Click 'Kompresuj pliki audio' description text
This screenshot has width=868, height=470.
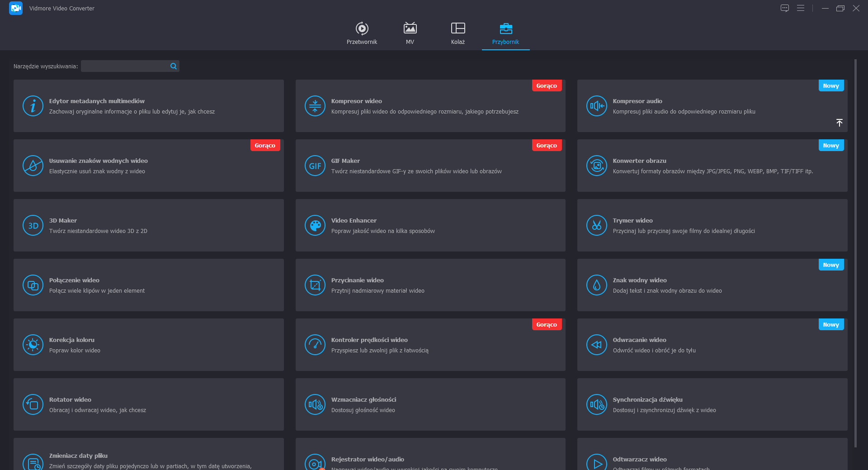coord(684,112)
